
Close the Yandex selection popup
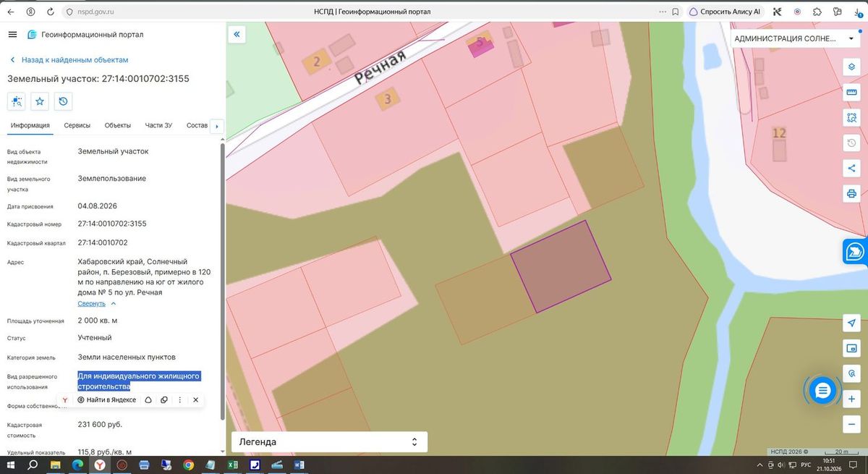195,399
